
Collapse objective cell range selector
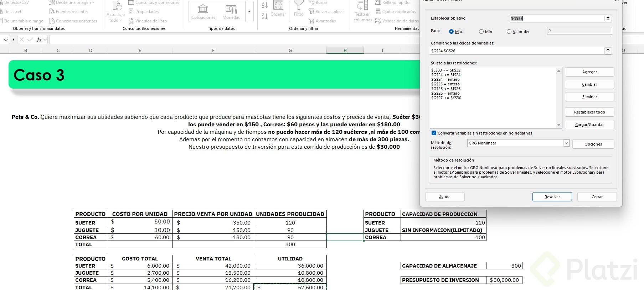(x=608, y=18)
